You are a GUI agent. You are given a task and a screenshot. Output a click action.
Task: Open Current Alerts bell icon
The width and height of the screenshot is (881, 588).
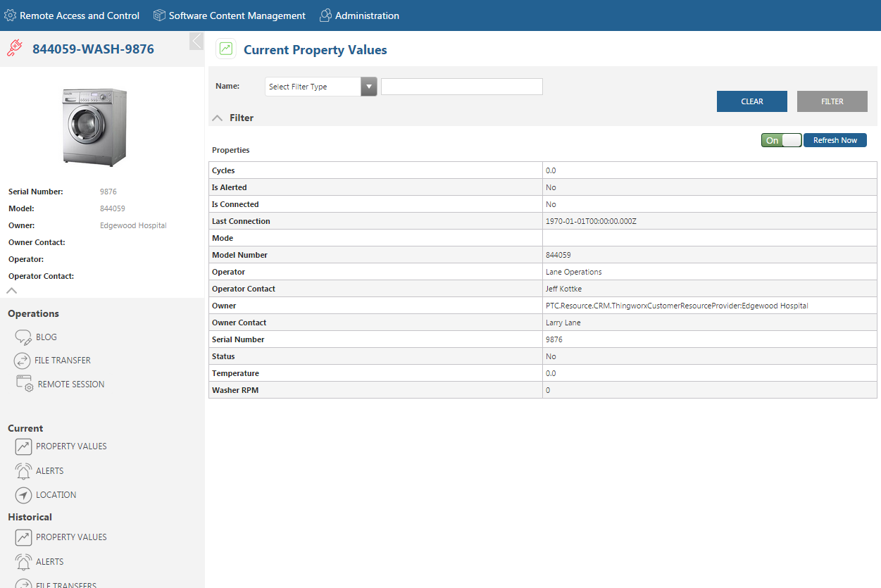pos(23,470)
